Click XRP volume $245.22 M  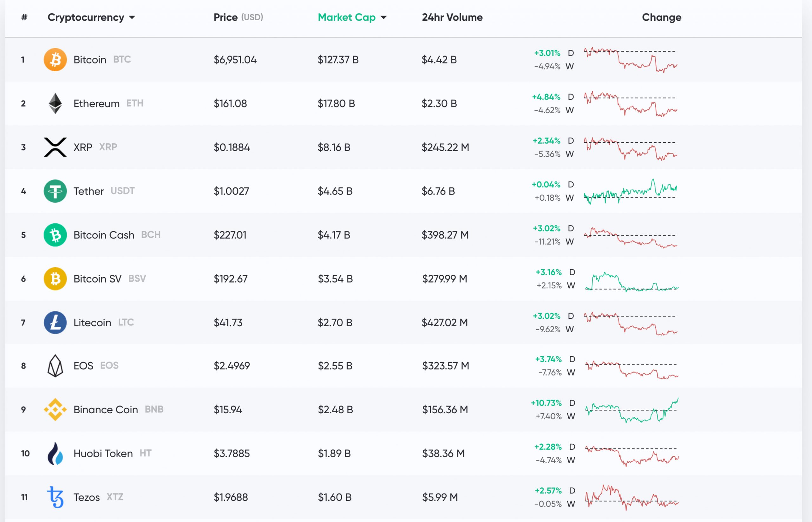pos(446,147)
